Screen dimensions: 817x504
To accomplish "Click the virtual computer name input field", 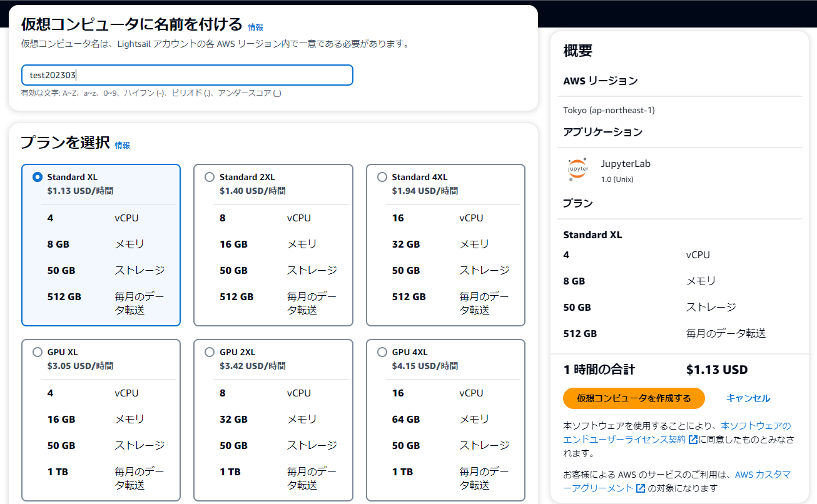I will point(187,75).
